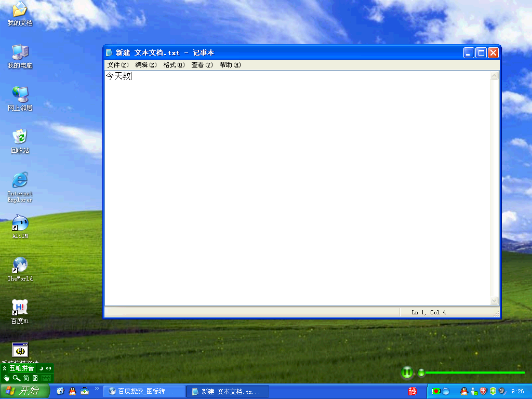
Task: Click the speaker volume tray icon
Action: [502, 391]
